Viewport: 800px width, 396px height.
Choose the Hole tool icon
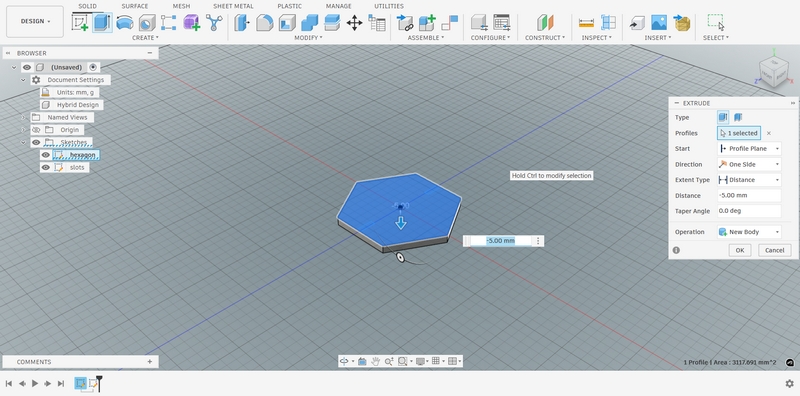pyautogui.click(x=147, y=22)
